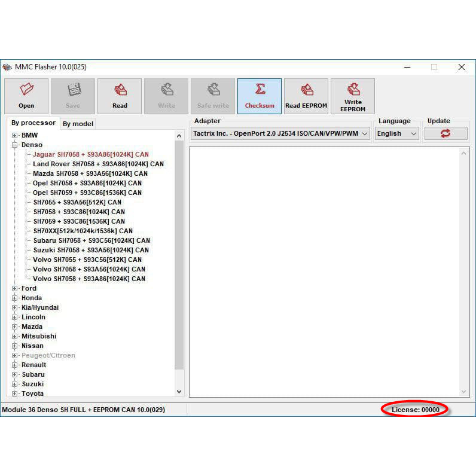Expand the Subaru tree node
The width and height of the screenshot is (476, 476).
pyautogui.click(x=14, y=374)
